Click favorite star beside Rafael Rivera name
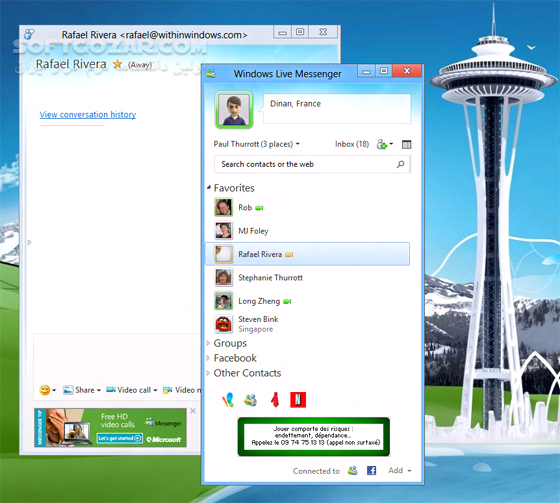The image size is (560, 503). 118,64
